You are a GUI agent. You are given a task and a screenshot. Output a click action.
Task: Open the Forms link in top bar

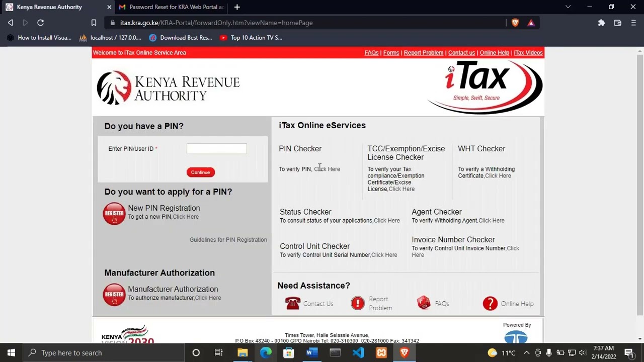click(x=391, y=53)
